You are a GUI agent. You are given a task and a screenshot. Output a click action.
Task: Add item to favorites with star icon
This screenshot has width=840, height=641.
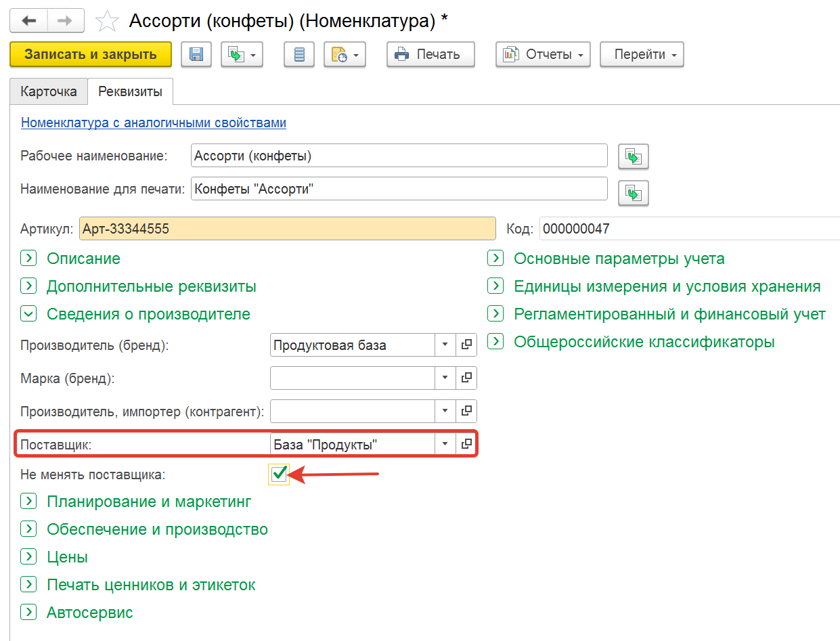click(x=106, y=22)
